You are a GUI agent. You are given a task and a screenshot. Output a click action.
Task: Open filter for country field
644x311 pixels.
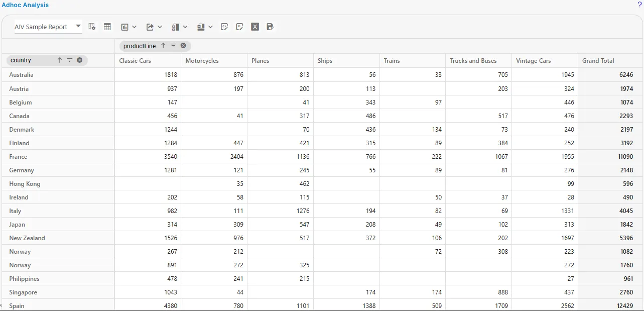(70, 60)
